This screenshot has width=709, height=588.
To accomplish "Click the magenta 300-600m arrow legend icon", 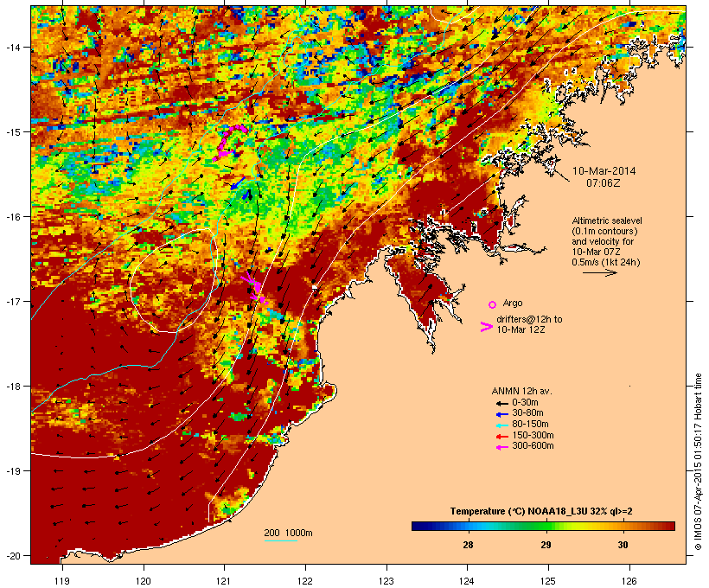I will (x=501, y=447).
